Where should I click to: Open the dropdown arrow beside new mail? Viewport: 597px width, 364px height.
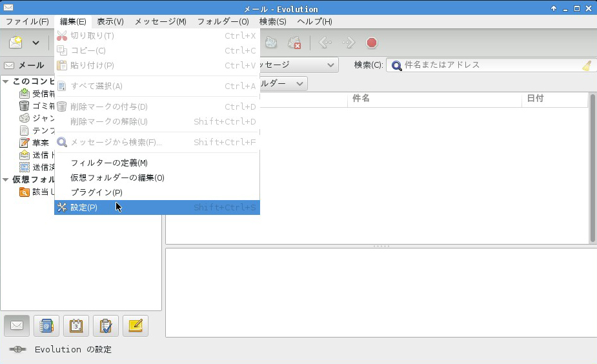pos(35,43)
